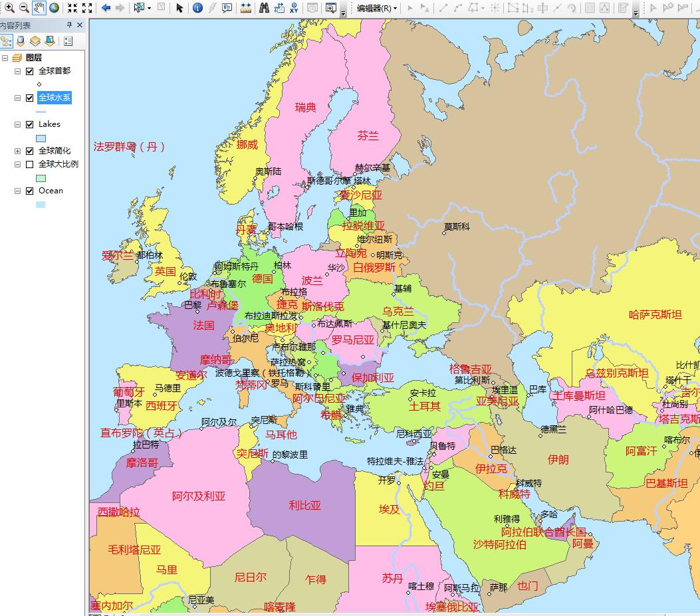Pin the 内容列表 panel open

[x=68, y=24]
